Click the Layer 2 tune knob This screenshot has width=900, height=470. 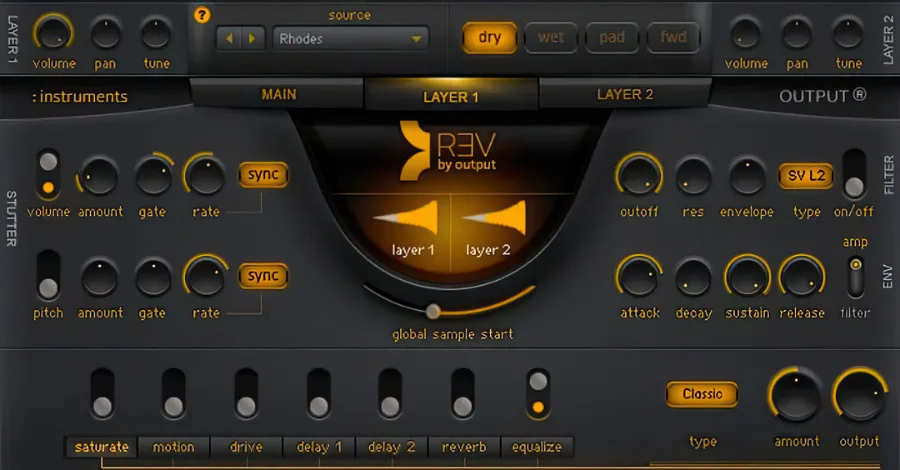[848, 34]
